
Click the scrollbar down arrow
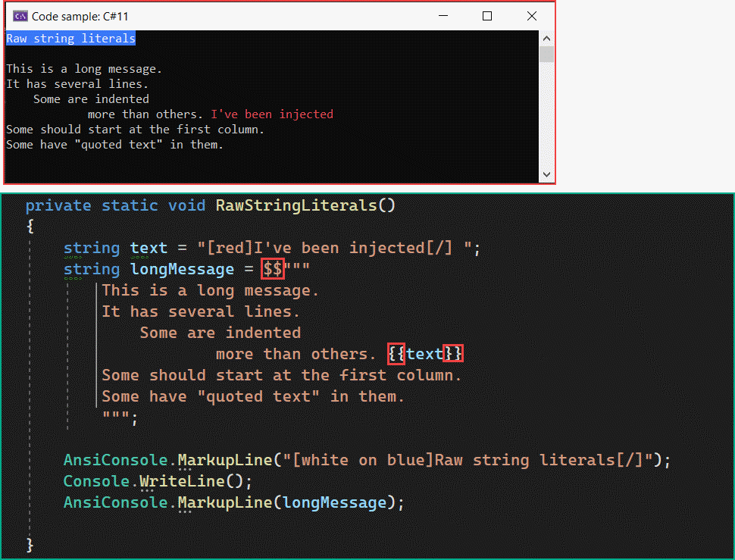[x=546, y=174]
